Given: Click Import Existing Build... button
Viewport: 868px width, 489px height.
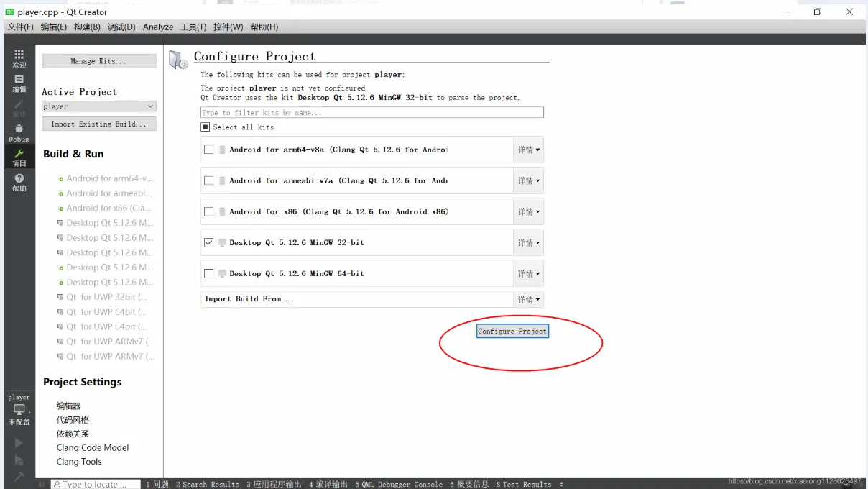Looking at the screenshot, I should [99, 124].
